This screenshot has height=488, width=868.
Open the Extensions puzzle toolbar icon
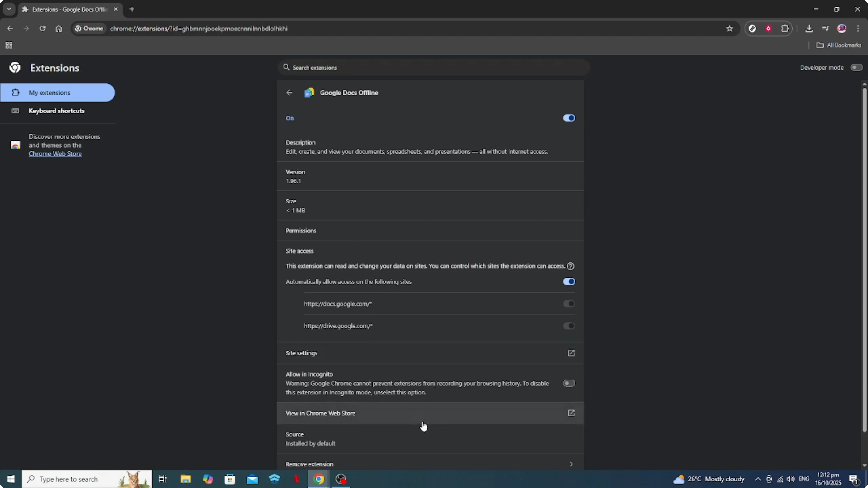click(785, 28)
